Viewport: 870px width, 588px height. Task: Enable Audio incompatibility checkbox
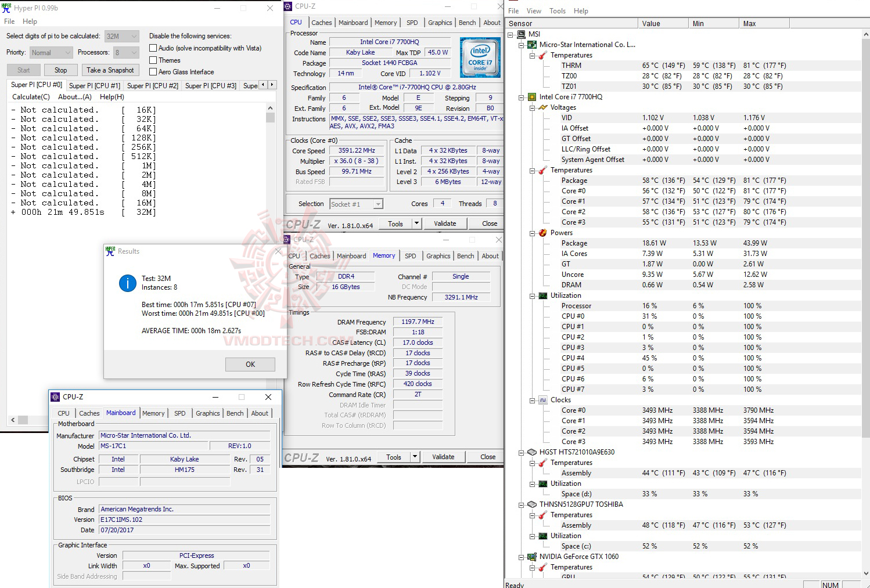[x=153, y=48]
